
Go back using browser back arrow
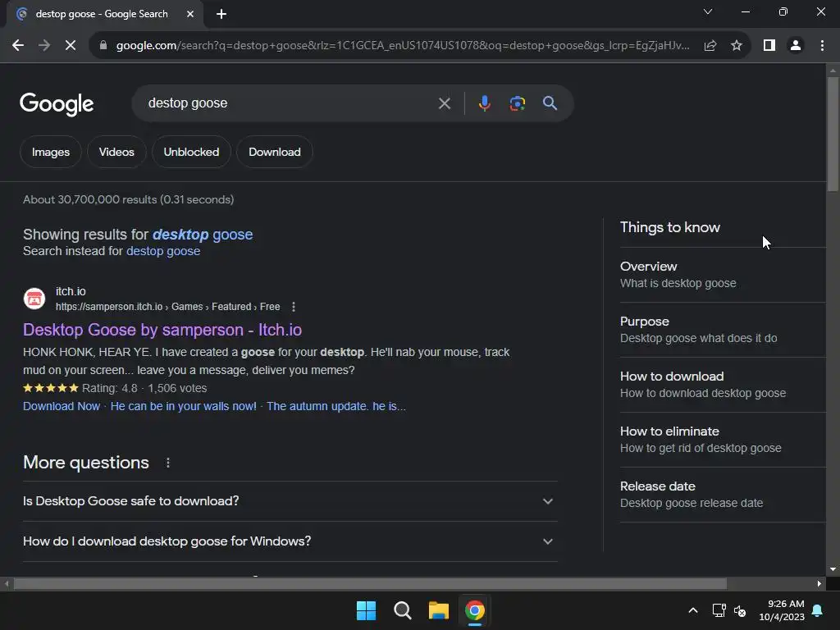(x=18, y=46)
